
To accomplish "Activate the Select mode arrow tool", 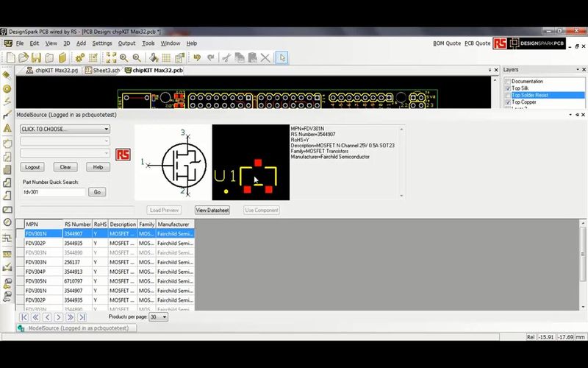I will (282, 58).
